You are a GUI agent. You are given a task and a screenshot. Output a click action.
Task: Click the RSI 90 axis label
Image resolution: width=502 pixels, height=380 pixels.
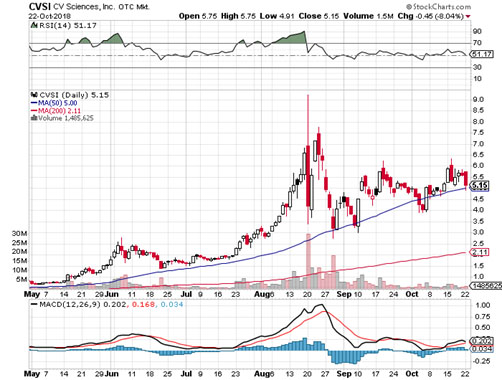pos(477,31)
